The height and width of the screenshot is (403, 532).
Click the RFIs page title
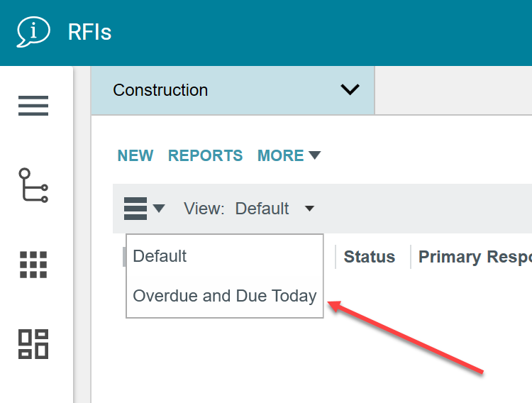point(89,32)
